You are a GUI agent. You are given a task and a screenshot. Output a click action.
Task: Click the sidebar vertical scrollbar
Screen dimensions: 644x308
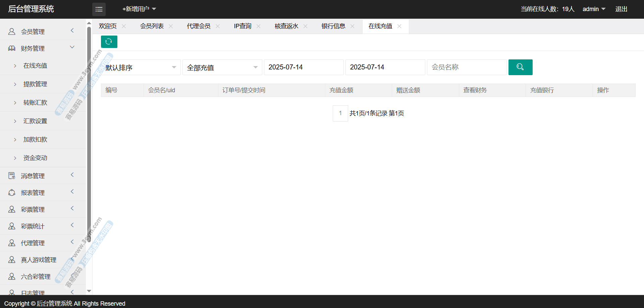point(89,134)
